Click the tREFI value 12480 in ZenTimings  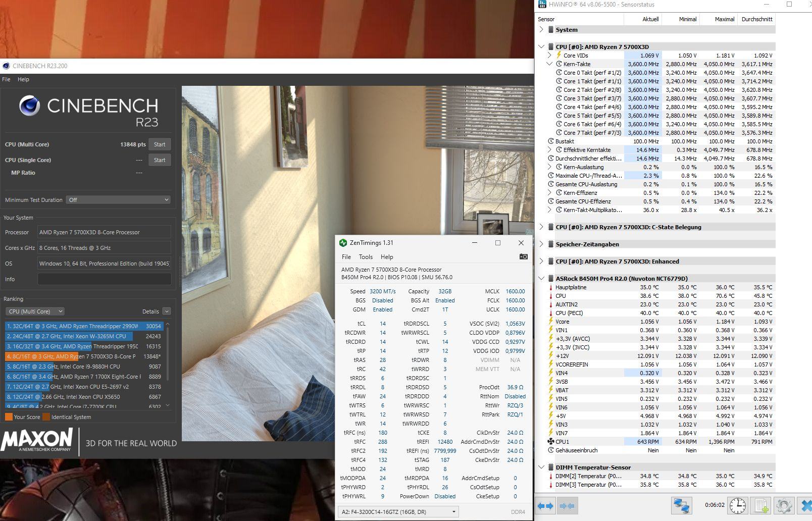tap(445, 442)
